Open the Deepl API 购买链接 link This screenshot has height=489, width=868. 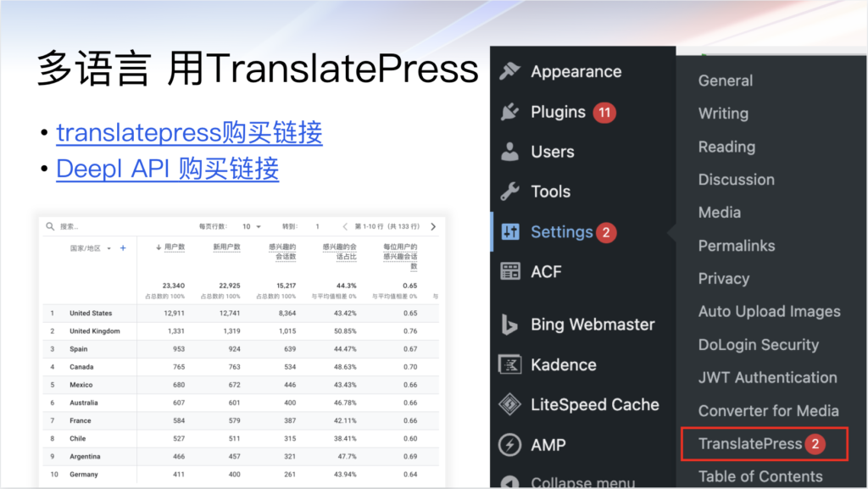(167, 169)
